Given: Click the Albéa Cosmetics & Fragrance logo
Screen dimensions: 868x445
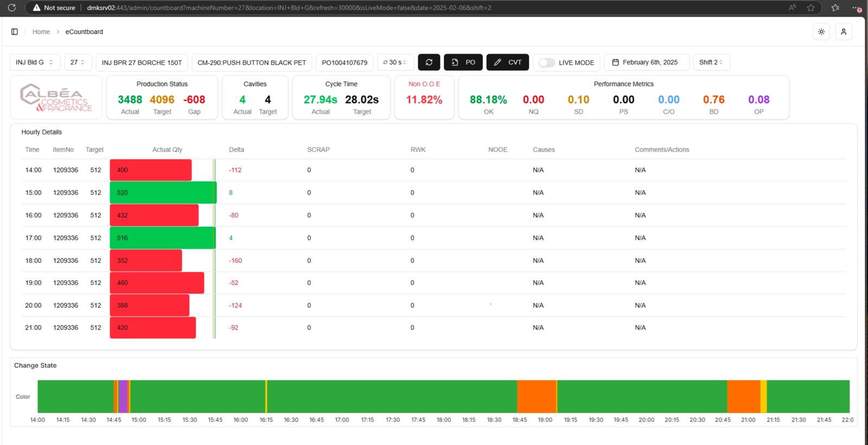Looking at the screenshot, I should tap(56, 98).
